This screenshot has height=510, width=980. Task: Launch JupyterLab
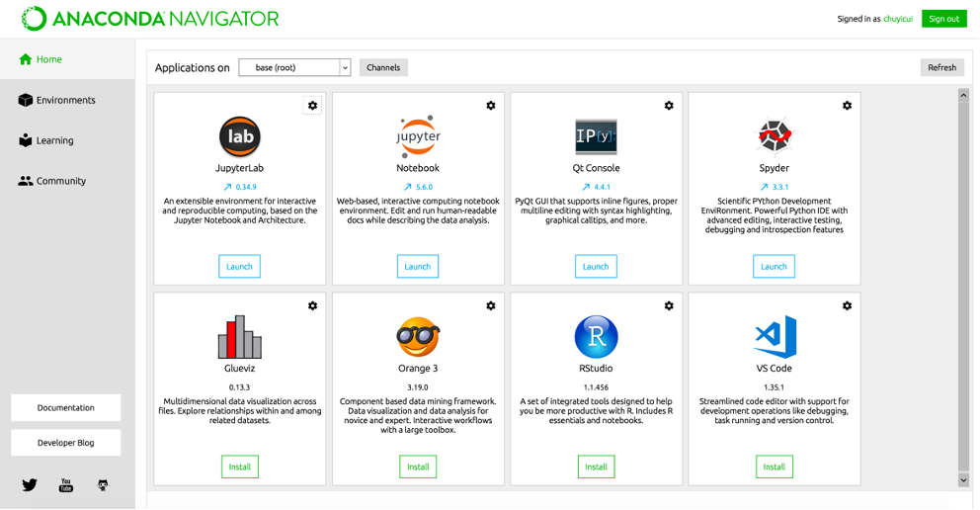click(x=239, y=266)
